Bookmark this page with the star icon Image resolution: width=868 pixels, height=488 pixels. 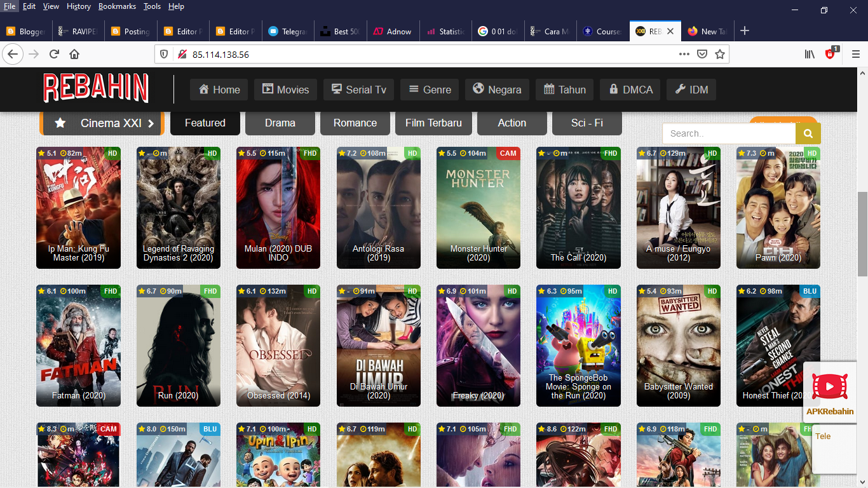[x=720, y=54]
